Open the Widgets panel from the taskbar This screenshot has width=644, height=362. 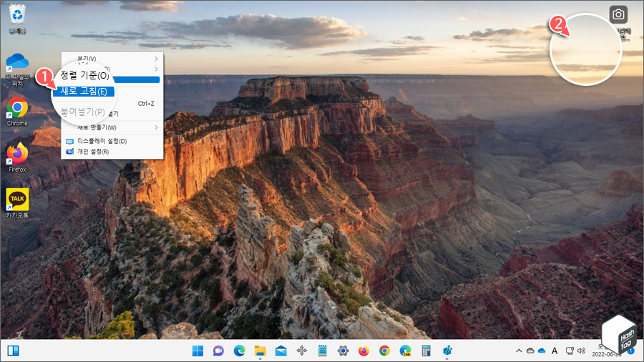(13, 351)
